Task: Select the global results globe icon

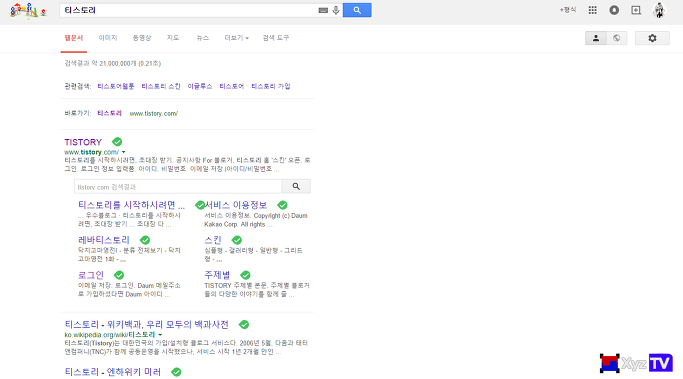Action: coord(616,38)
